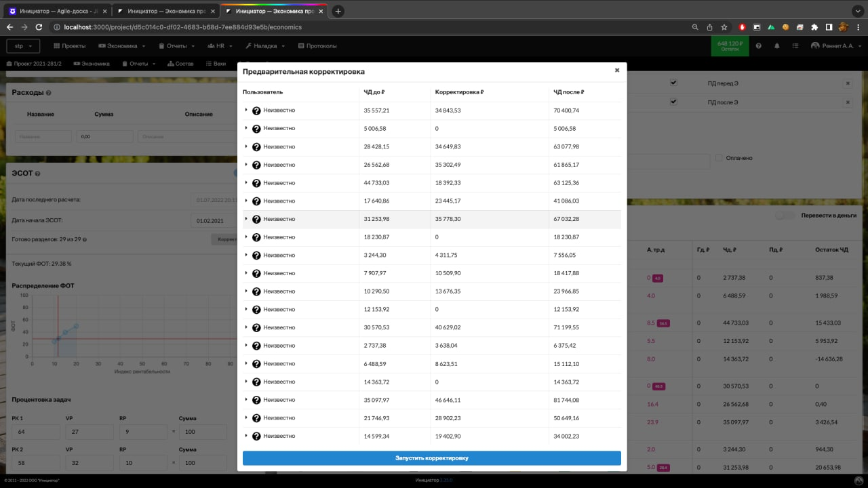The width and height of the screenshot is (868, 488).
Task: Expand row with ЧД до 7 907,97
Action: click(x=246, y=273)
